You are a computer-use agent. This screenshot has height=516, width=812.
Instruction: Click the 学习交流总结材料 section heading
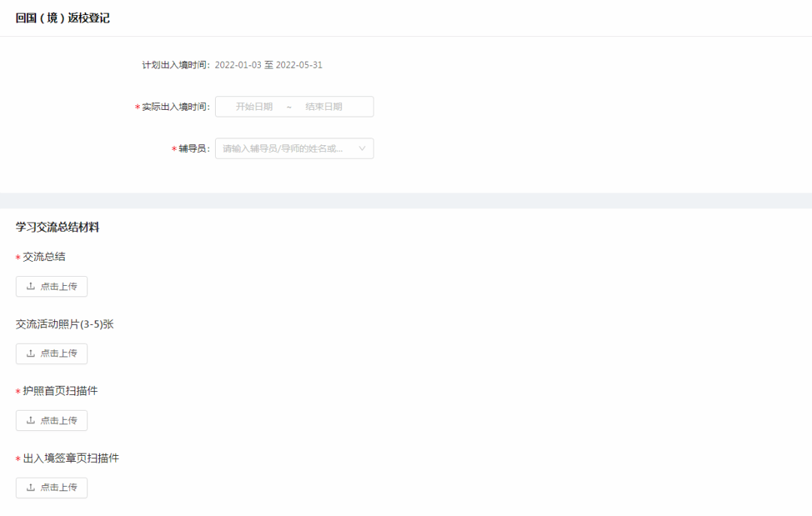pos(57,227)
